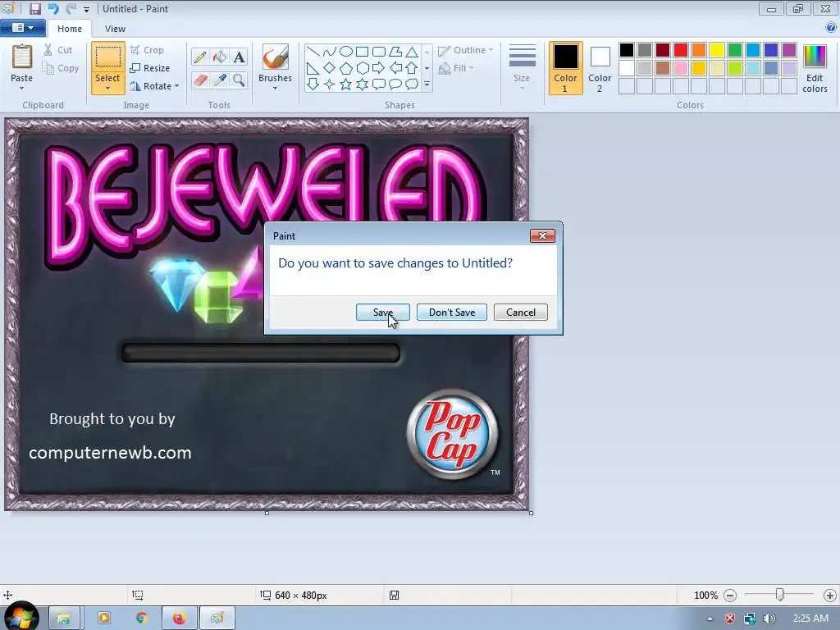Select the Color picker eyedropper tool
840x630 pixels.
220,80
